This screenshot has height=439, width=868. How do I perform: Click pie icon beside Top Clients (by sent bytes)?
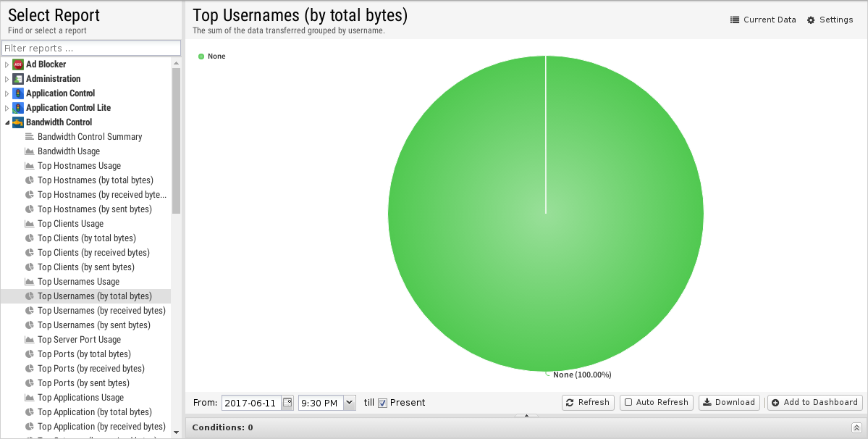click(30, 267)
